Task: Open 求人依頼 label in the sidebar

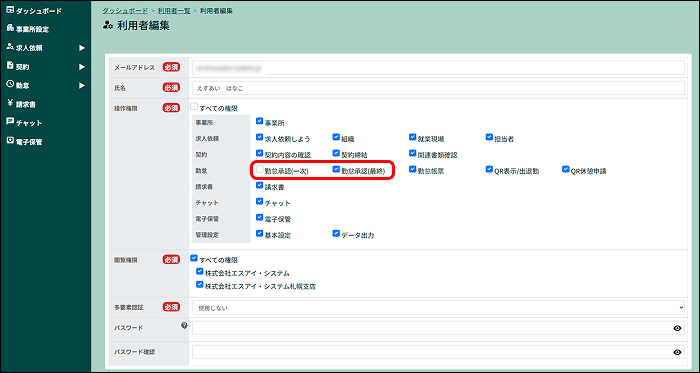Action: [x=29, y=48]
